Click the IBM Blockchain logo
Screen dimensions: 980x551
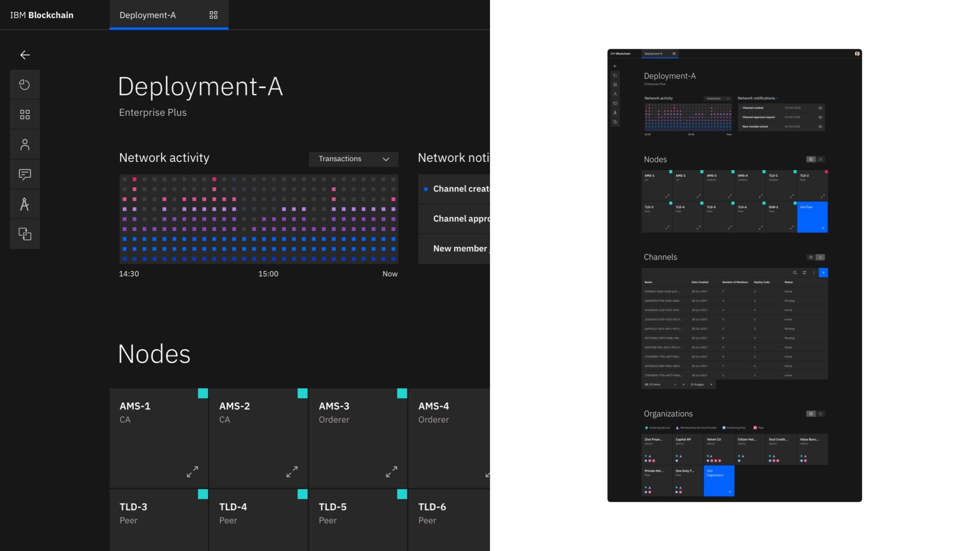pyautogui.click(x=42, y=15)
